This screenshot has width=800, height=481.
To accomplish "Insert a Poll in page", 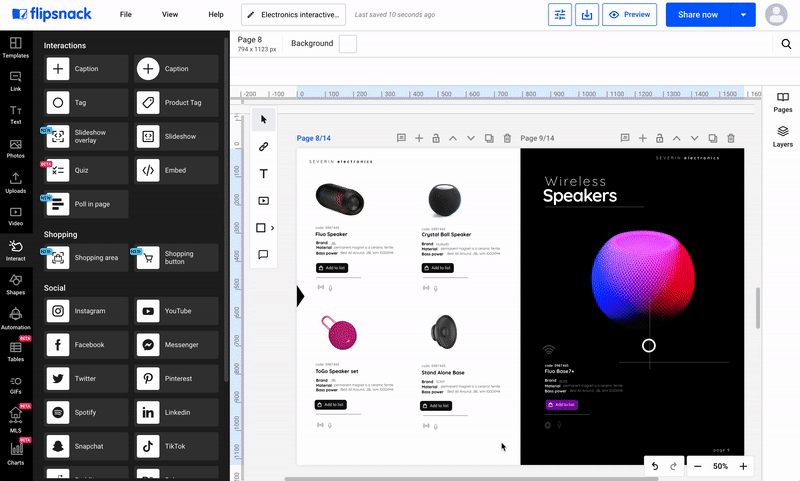I will click(x=86, y=204).
